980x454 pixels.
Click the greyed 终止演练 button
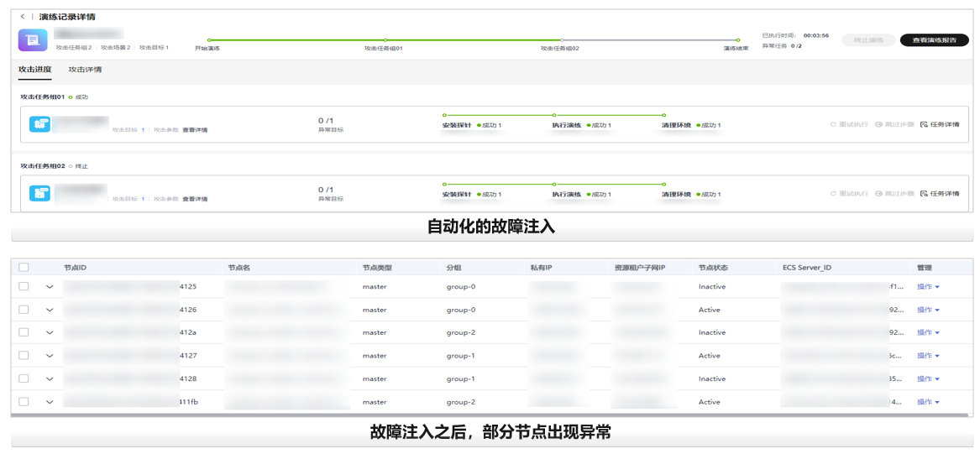click(869, 40)
